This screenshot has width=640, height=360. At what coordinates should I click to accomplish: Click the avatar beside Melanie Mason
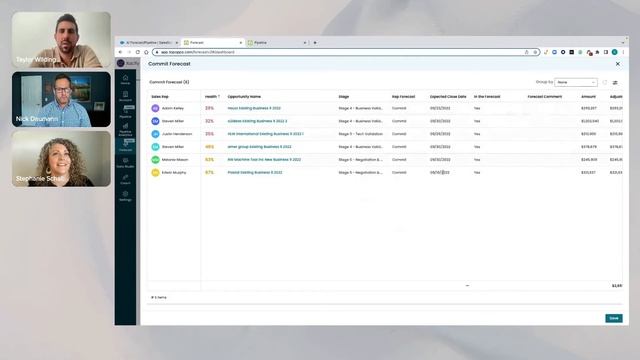coord(155,160)
